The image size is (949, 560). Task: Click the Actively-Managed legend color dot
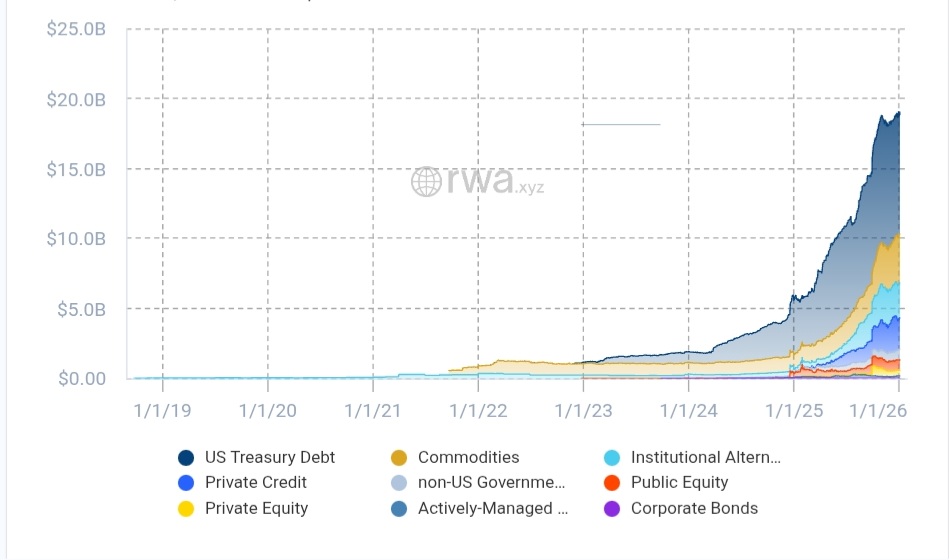point(399,508)
